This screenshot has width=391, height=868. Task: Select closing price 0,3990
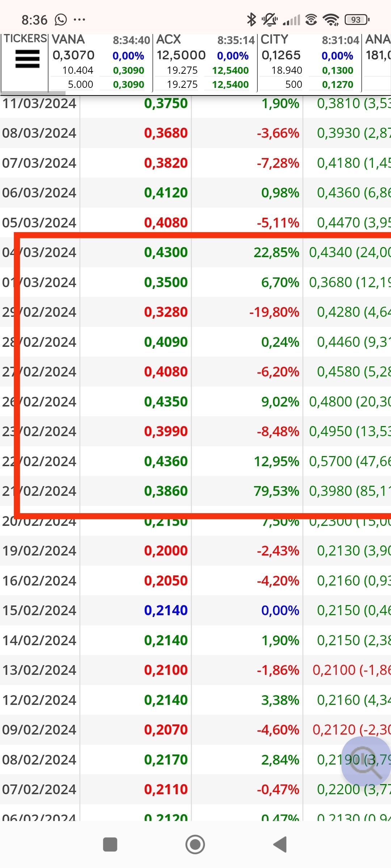click(166, 431)
